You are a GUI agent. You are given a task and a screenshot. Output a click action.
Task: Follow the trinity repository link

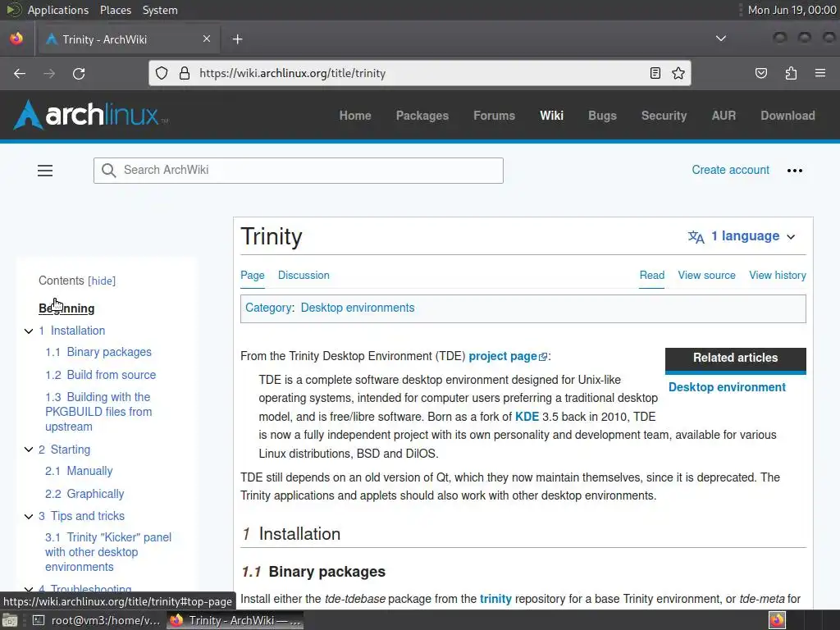pos(495,599)
